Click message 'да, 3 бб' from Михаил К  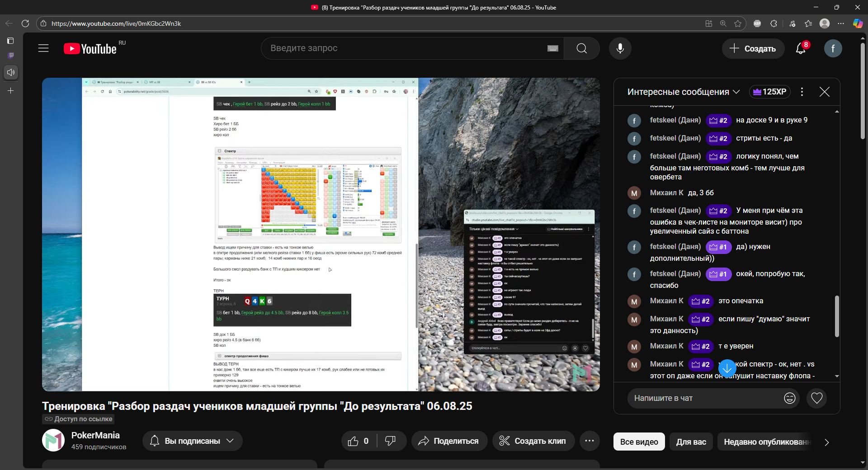tap(701, 193)
